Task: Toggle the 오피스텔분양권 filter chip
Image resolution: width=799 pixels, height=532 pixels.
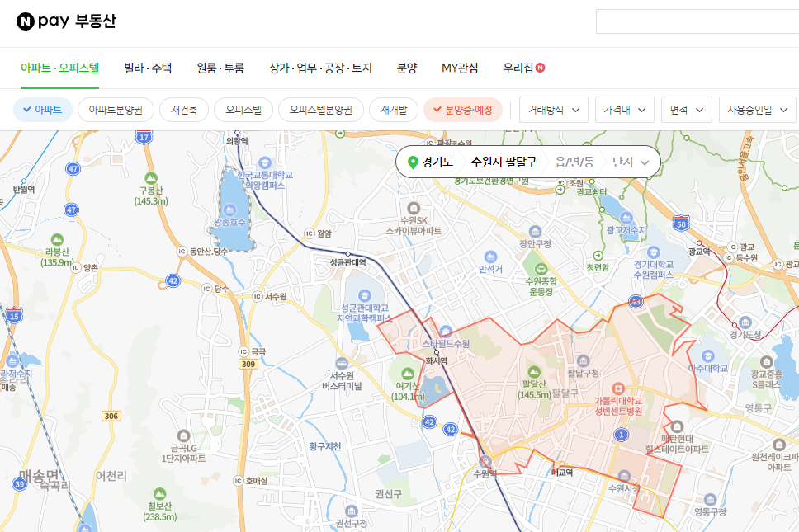Action: tap(321, 110)
